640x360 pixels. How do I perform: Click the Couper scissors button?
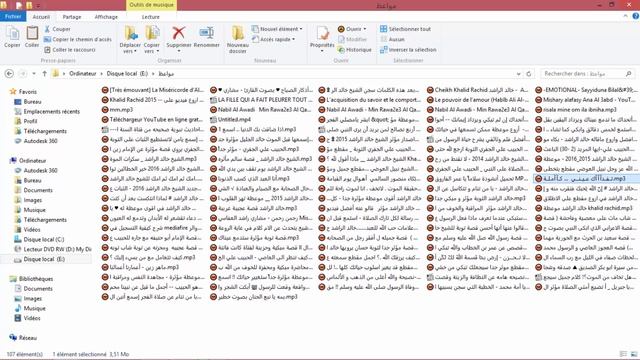pos(57,29)
